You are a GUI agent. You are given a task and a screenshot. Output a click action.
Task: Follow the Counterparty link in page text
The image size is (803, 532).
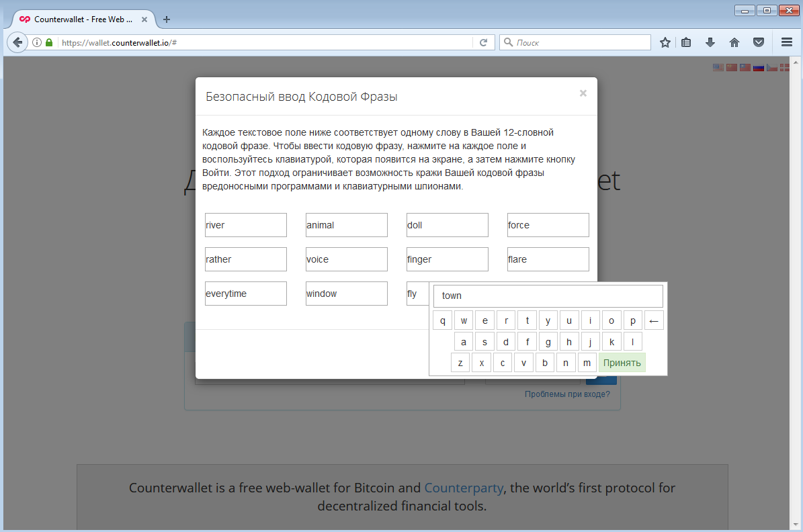(464, 488)
